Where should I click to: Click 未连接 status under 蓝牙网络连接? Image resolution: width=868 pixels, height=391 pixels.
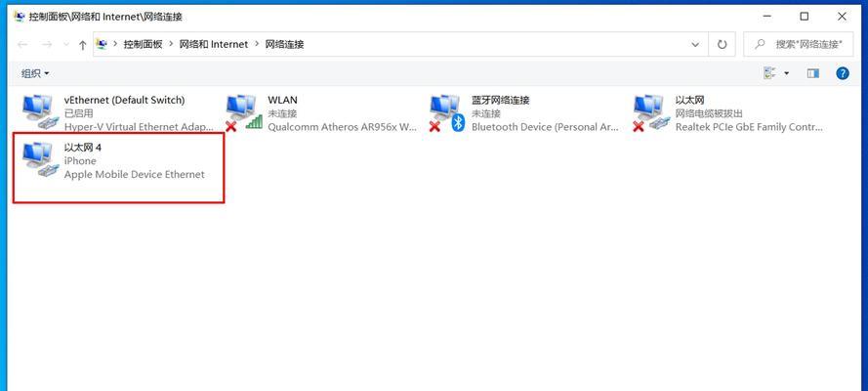[x=486, y=113]
